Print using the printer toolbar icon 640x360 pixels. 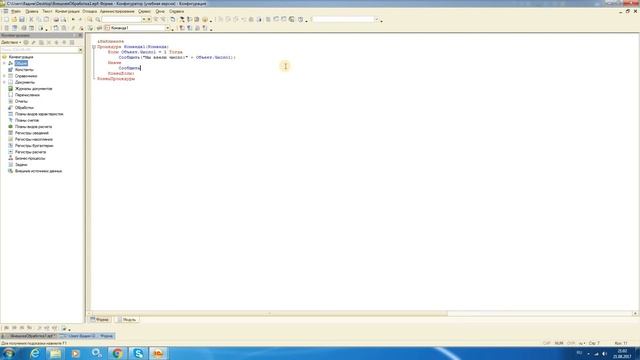coord(56,19)
